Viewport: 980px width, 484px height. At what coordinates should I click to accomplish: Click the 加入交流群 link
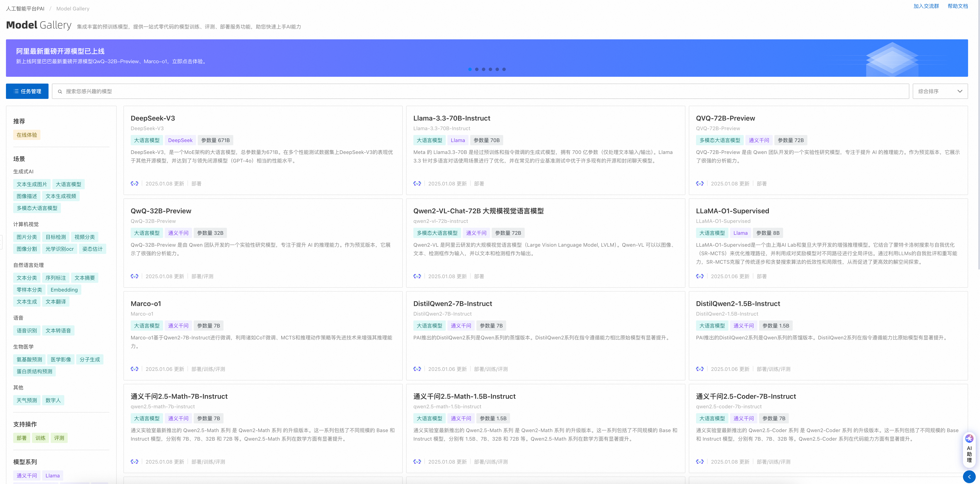(926, 6)
